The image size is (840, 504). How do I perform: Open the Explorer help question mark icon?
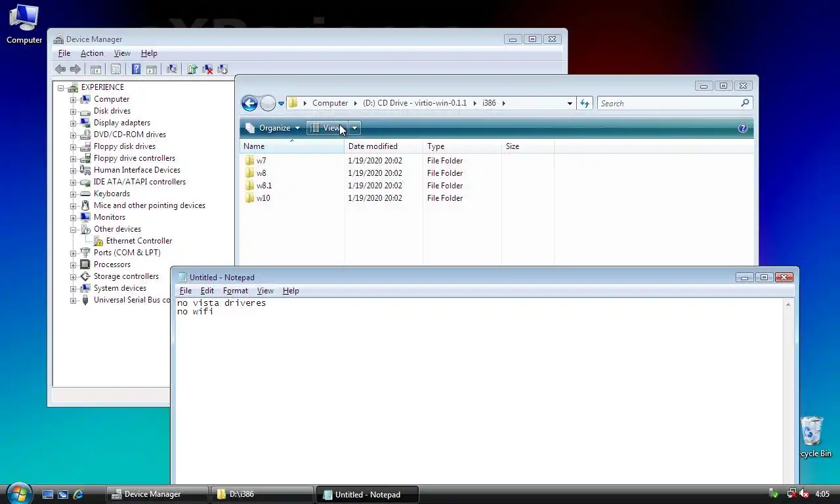743,128
